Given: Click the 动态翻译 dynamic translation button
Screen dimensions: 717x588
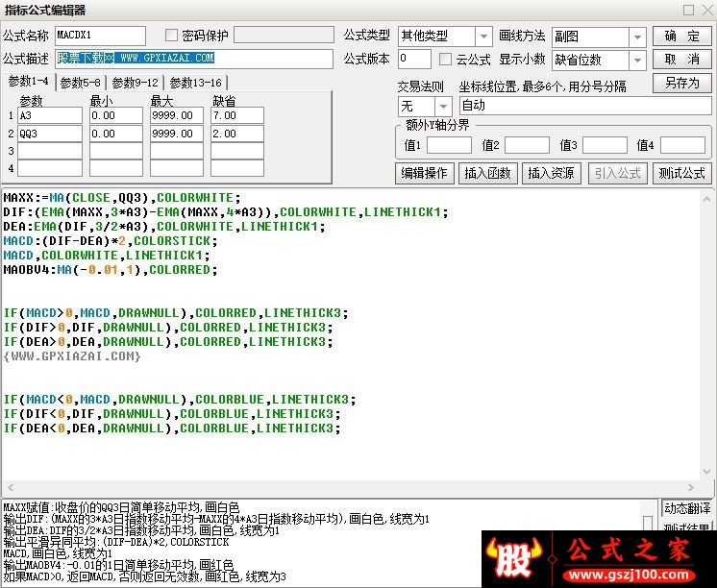Looking at the screenshot, I should tap(687, 508).
